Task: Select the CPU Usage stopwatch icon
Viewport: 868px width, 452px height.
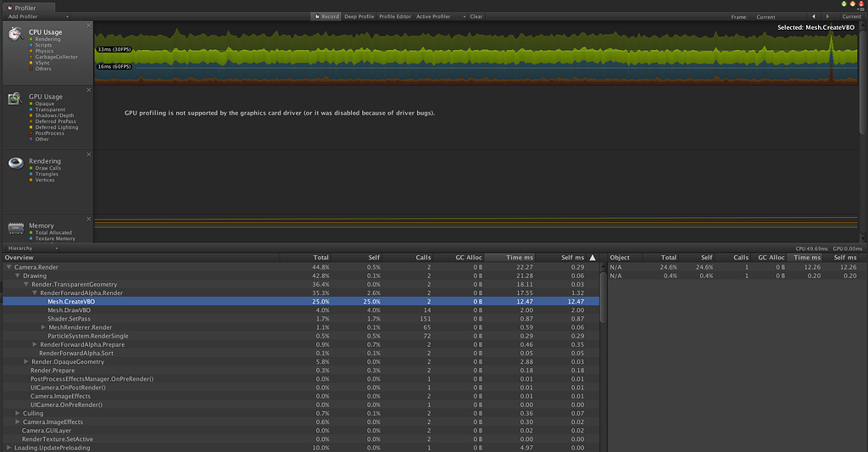Action: point(15,34)
